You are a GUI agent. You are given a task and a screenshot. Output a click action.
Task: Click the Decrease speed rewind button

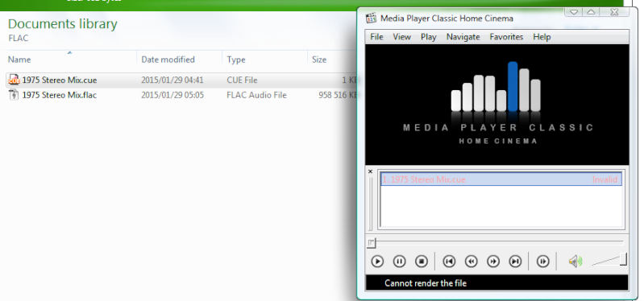point(471,262)
